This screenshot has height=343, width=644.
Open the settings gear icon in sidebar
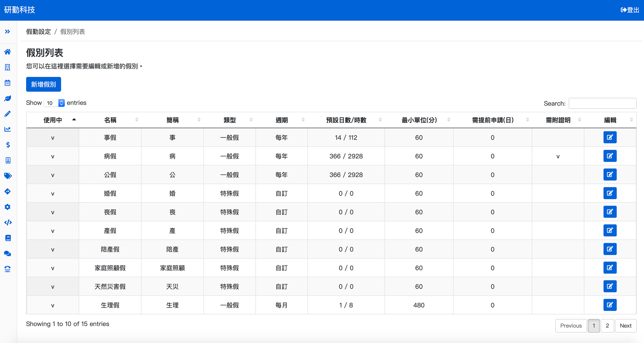click(x=7, y=207)
